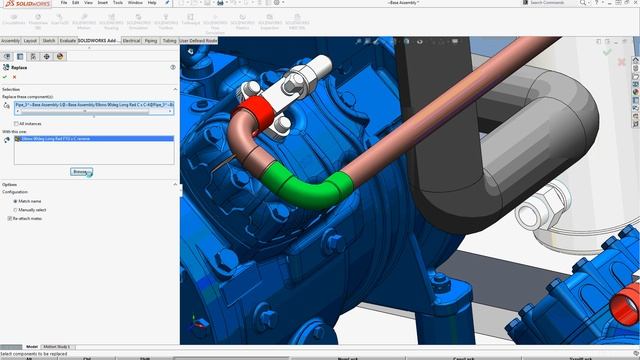This screenshot has width=640, height=360.
Task: Click the Hide/Show Items eye icon in viewport toolbar
Action: [420, 41]
